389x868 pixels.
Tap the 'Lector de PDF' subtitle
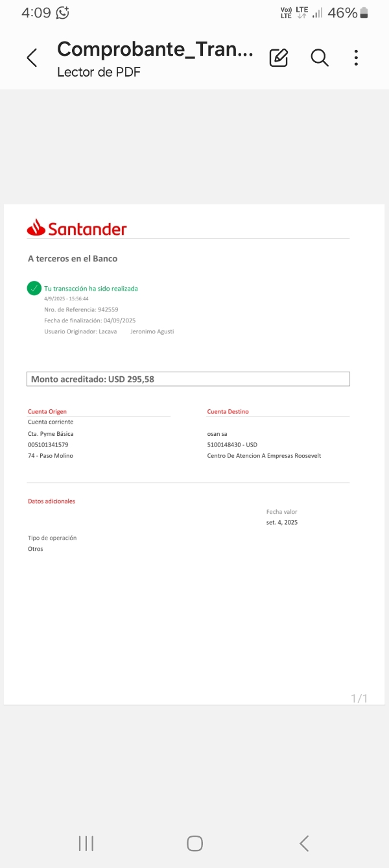point(99,72)
